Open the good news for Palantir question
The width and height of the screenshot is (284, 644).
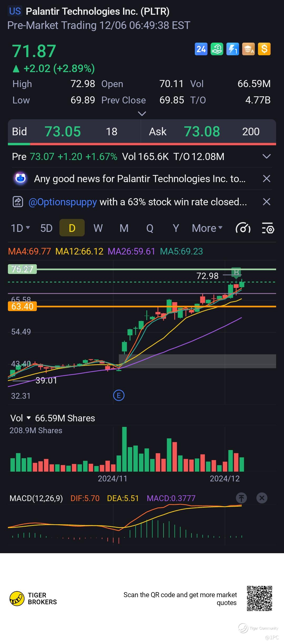tap(140, 179)
